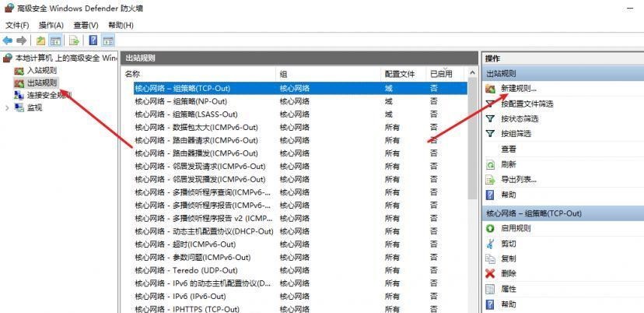This screenshot has width=644, height=313.
Task: Click 启用规则 action
Action: pyautogui.click(x=516, y=228)
